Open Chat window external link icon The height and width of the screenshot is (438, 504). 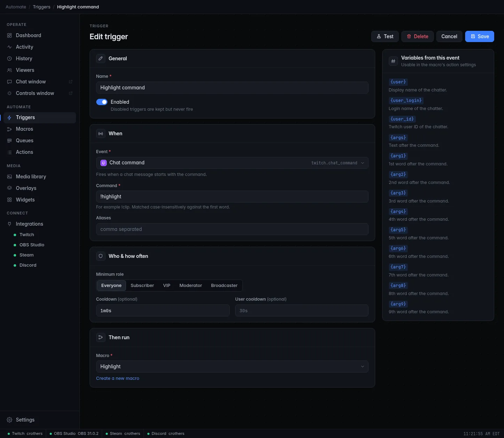[x=70, y=82]
